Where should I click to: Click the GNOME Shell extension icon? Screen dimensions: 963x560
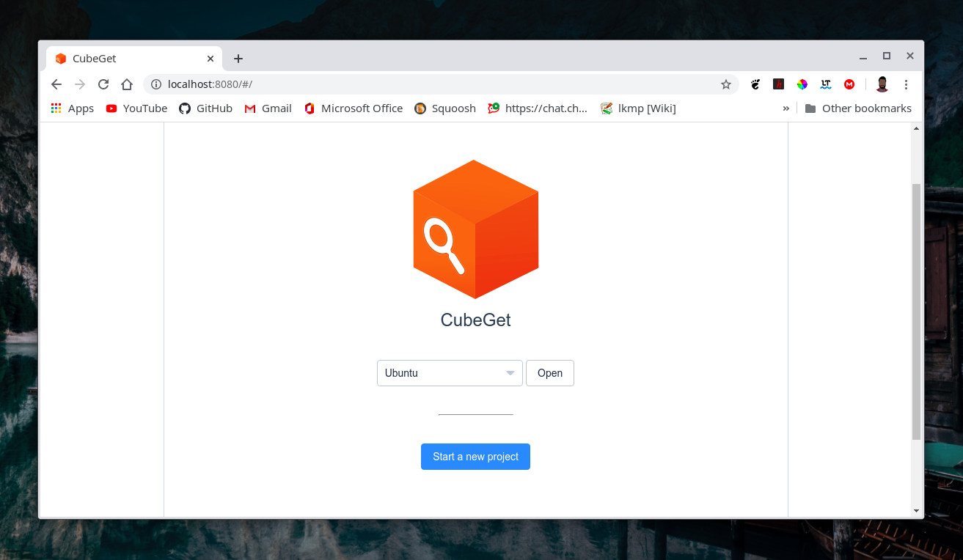tap(755, 84)
